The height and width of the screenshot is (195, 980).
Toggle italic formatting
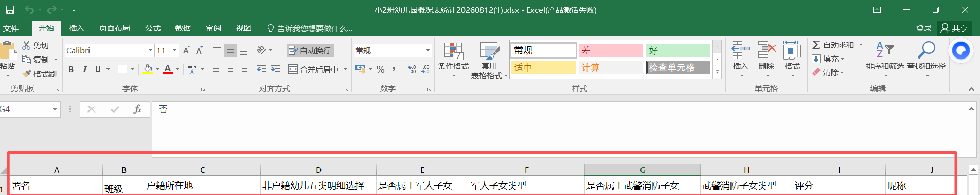pyautogui.click(x=84, y=69)
